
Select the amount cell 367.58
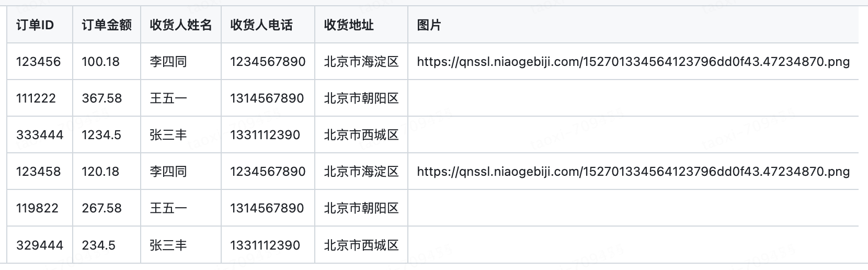(102, 98)
